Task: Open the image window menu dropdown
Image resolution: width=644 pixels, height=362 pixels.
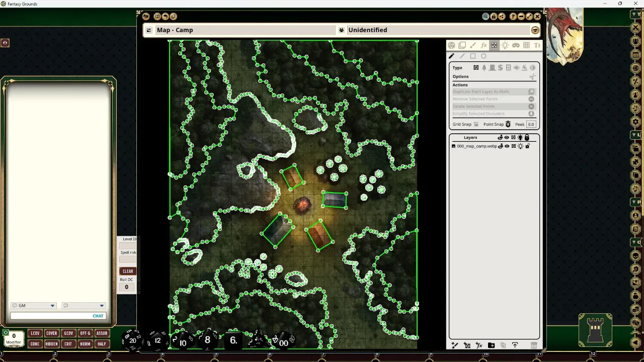Action: pos(535,30)
